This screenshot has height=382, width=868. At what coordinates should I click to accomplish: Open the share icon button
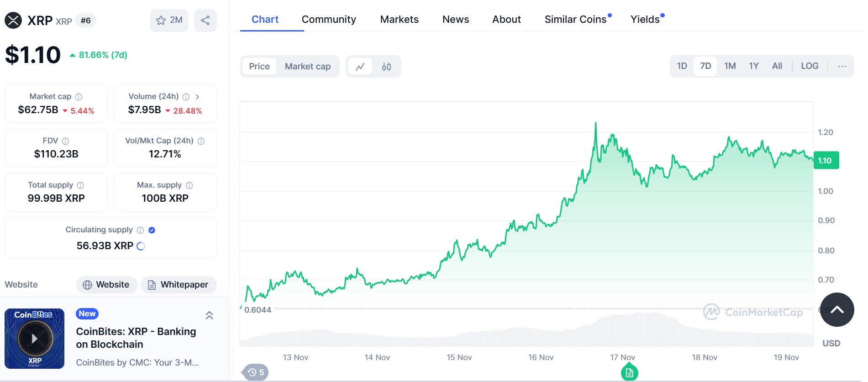coord(205,21)
